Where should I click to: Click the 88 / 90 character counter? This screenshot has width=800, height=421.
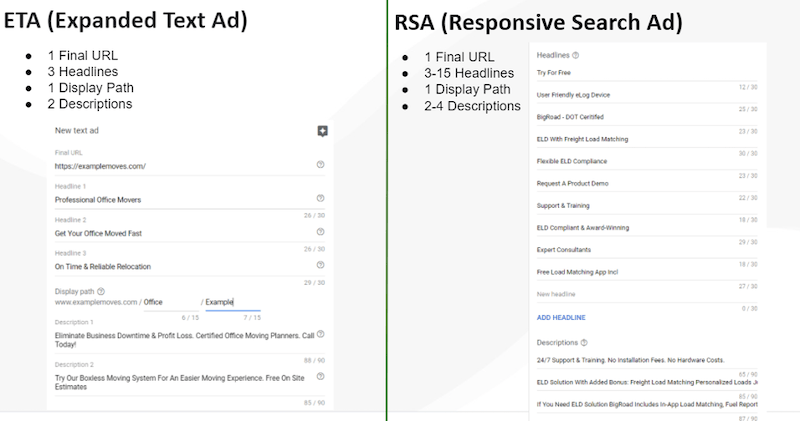click(314, 360)
